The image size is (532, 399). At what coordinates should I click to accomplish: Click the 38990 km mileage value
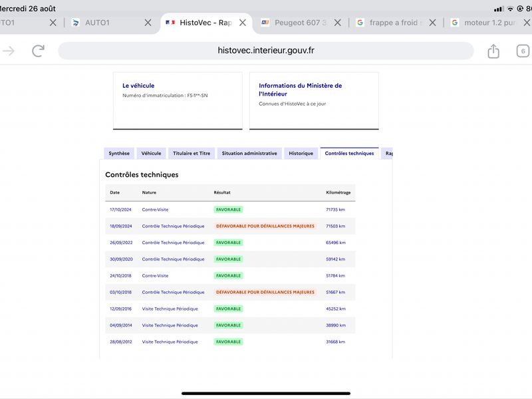tap(336, 325)
